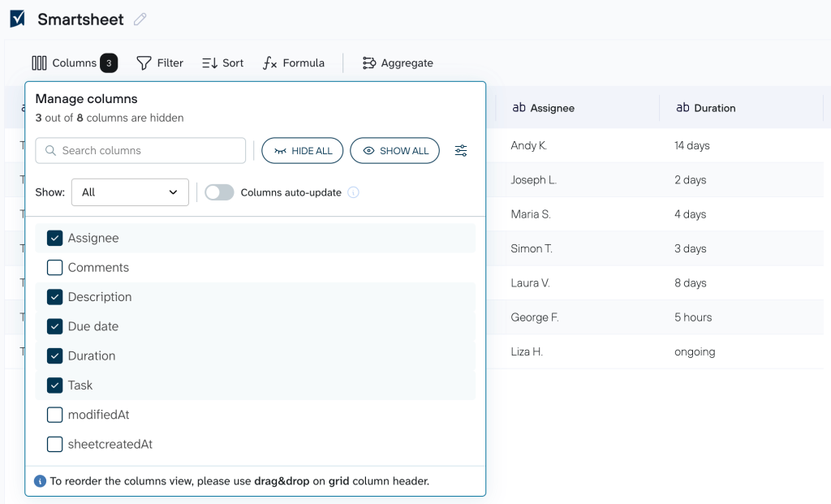Viewport: 831px width, 504px height.
Task: Open the Columns manager icon
Action: click(x=39, y=62)
